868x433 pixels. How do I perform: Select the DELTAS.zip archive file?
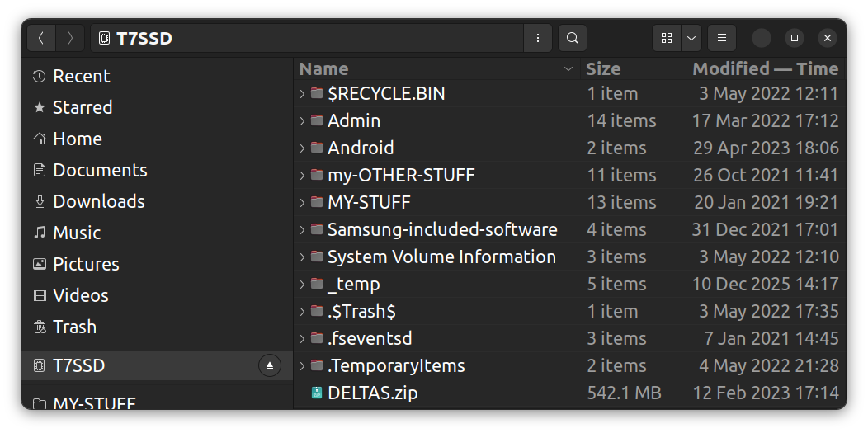(x=372, y=393)
